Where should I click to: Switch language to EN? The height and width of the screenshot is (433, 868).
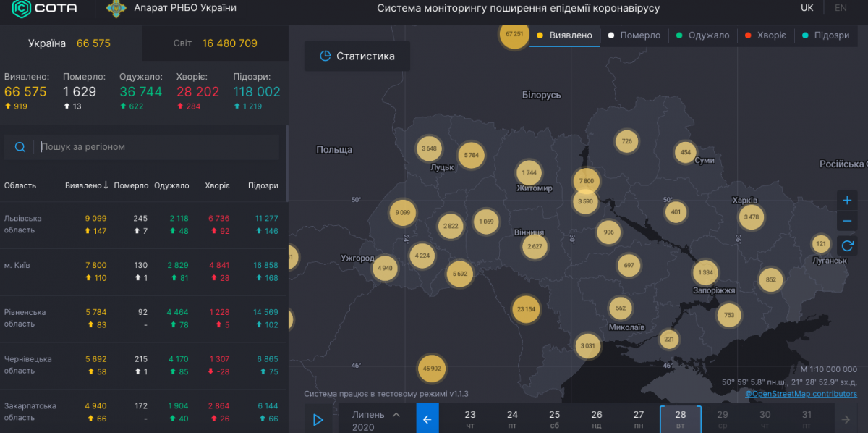click(841, 8)
